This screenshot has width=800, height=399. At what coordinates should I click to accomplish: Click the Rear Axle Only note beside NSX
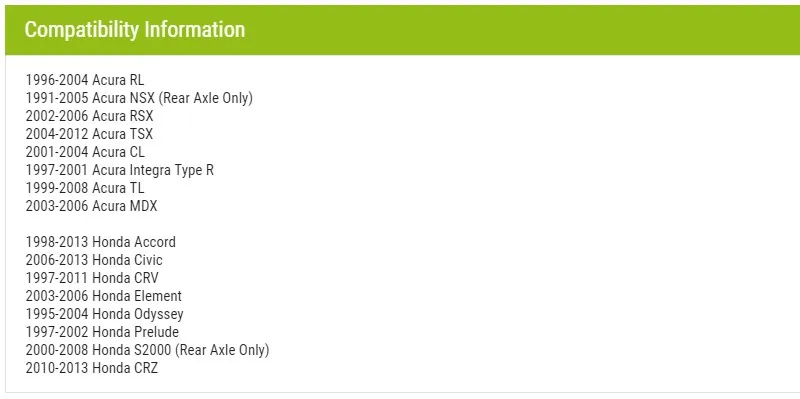coord(206,98)
